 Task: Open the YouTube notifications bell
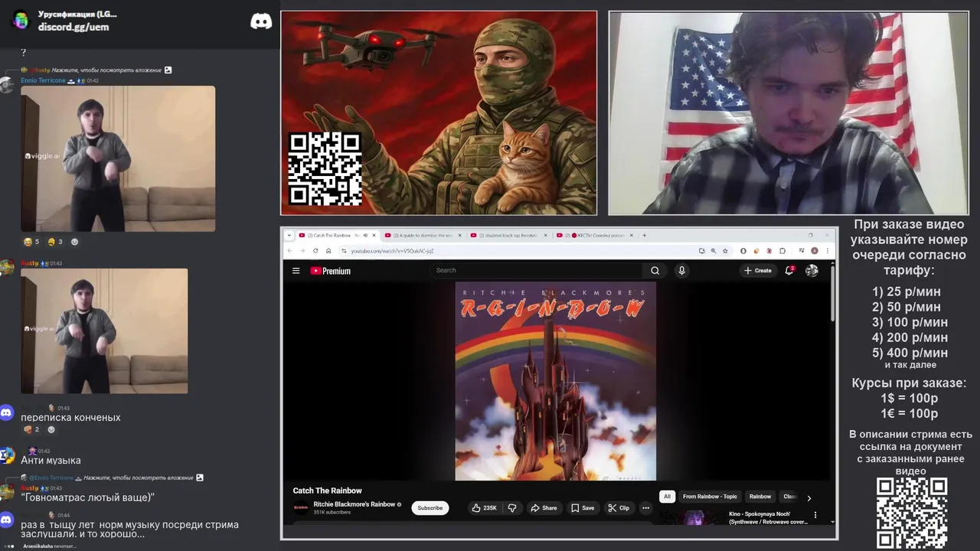789,270
